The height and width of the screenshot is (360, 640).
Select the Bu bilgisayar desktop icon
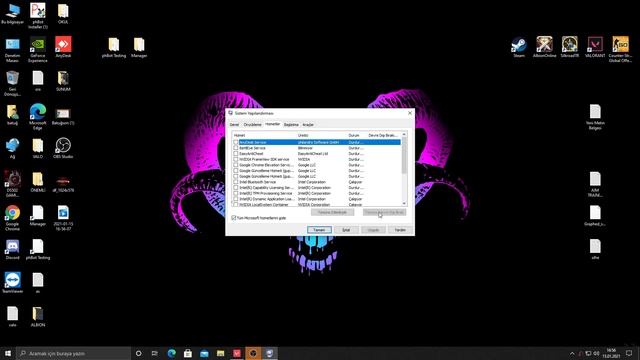click(12, 13)
